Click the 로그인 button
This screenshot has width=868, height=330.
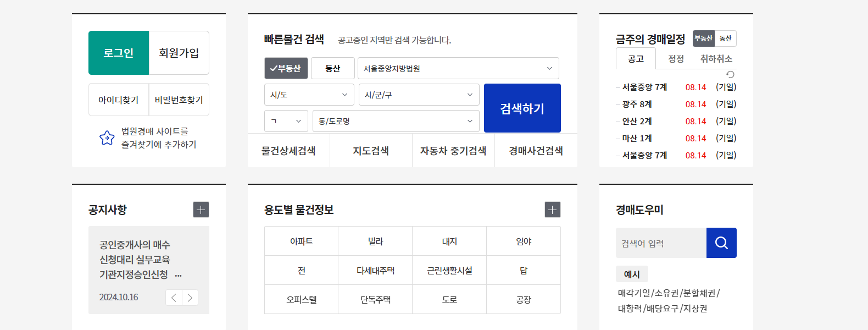pyautogui.click(x=119, y=53)
